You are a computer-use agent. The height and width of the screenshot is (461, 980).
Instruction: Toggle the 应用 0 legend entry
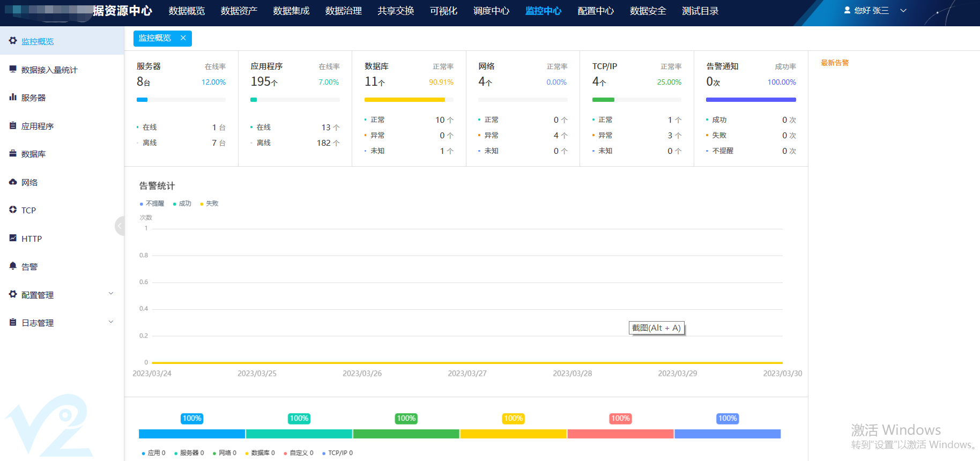click(x=154, y=453)
